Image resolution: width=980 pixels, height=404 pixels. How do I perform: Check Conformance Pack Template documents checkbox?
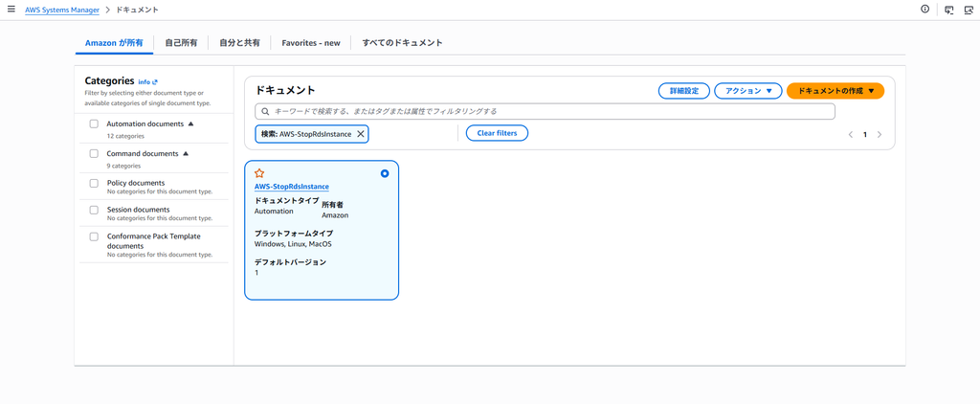(94, 237)
